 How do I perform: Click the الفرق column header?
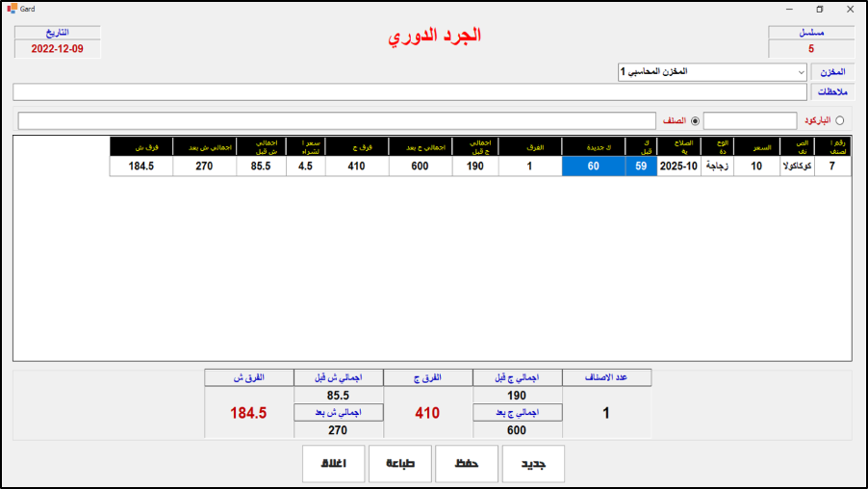coord(529,146)
